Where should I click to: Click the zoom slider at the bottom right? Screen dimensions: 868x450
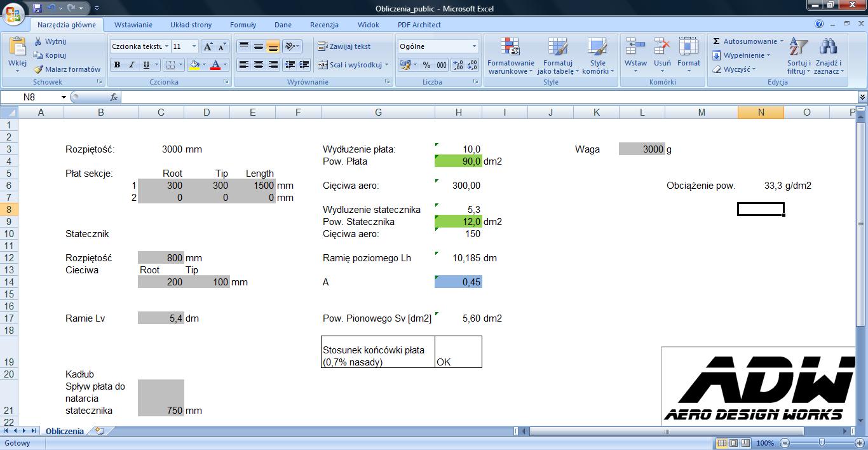click(822, 443)
